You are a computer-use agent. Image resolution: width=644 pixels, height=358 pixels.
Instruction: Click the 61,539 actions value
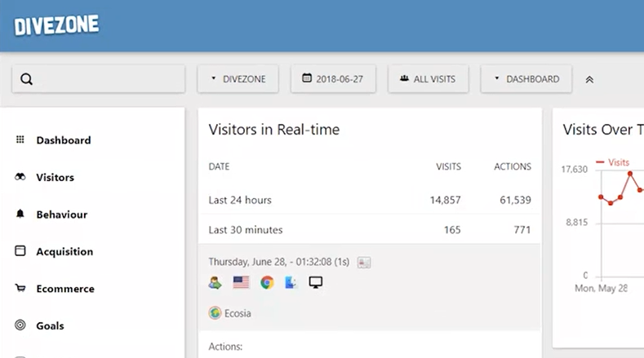(x=516, y=200)
